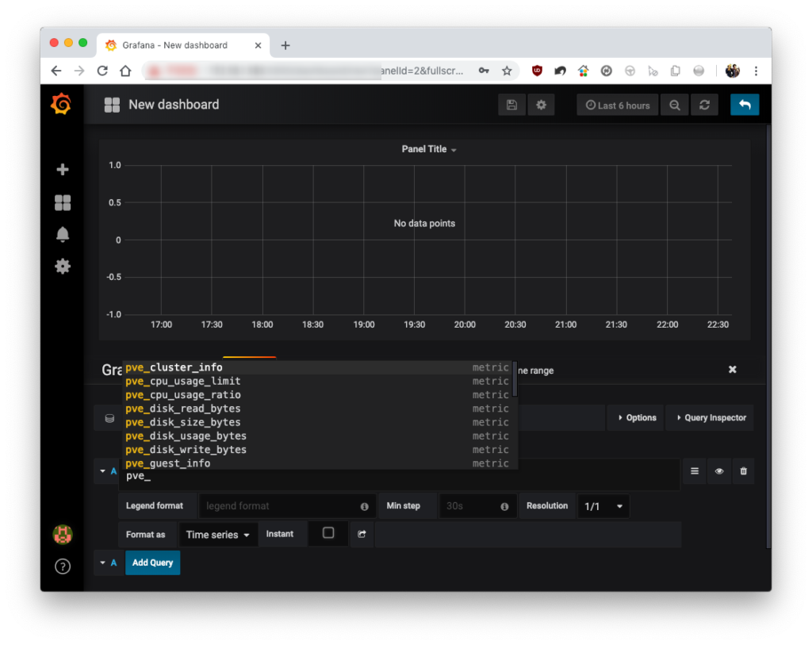
Task: Open a new browser tab
Action: point(285,45)
